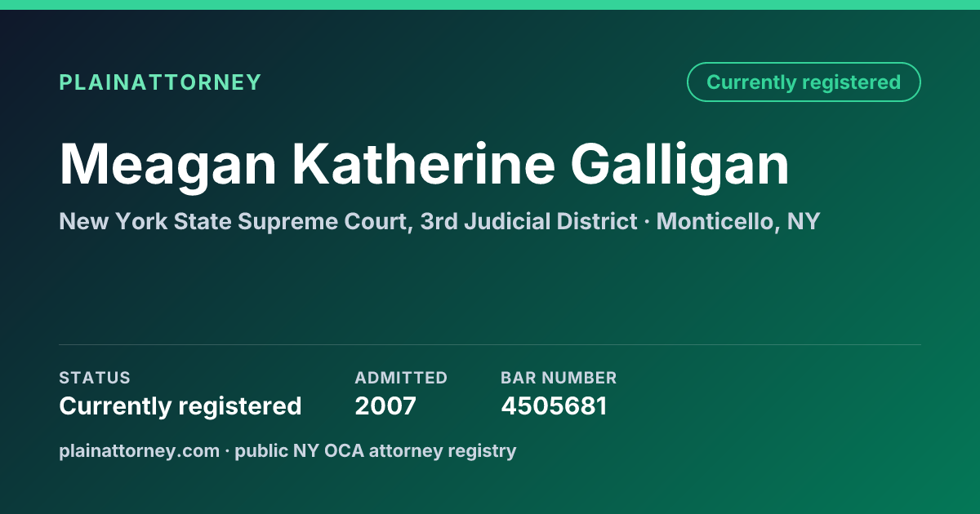Click the PLAINATTORNEY brand logo text

[x=160, y=82]
